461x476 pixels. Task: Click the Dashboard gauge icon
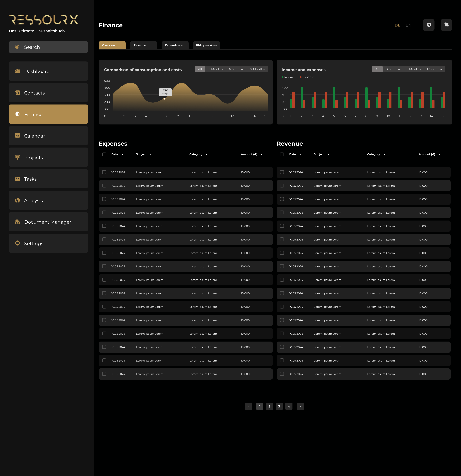[x=18, y=71]
